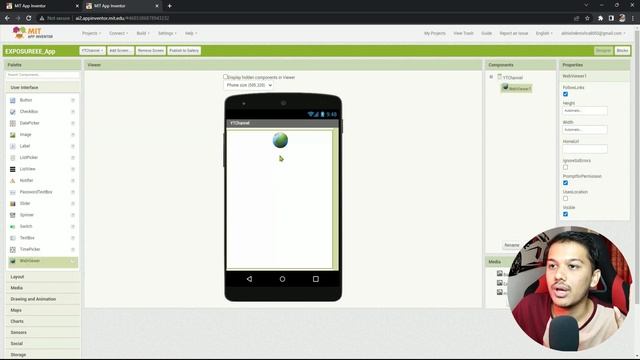Select the Spinner component icon
The width and height of the screenshot is (640, 360).
tap(13, 215)
